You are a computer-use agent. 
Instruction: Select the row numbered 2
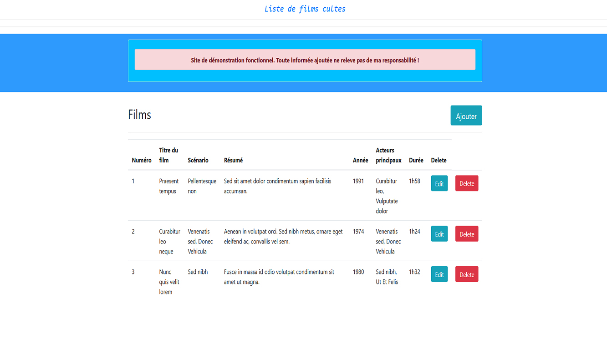pyautogui.click(x=133, y=231)
